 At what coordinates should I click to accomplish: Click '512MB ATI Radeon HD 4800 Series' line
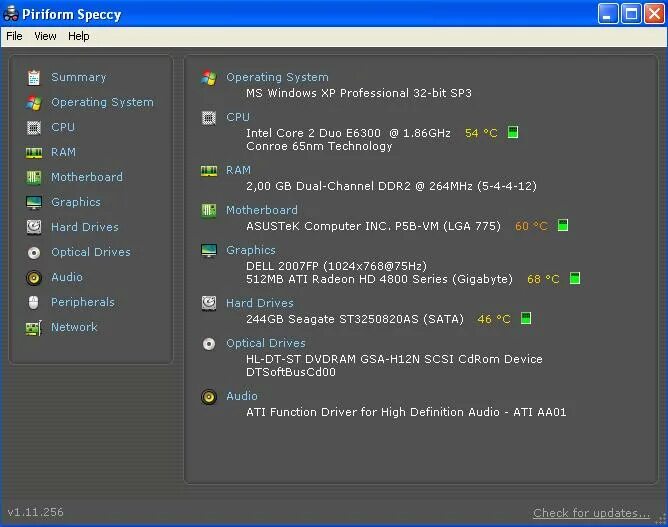pos(379,279)
